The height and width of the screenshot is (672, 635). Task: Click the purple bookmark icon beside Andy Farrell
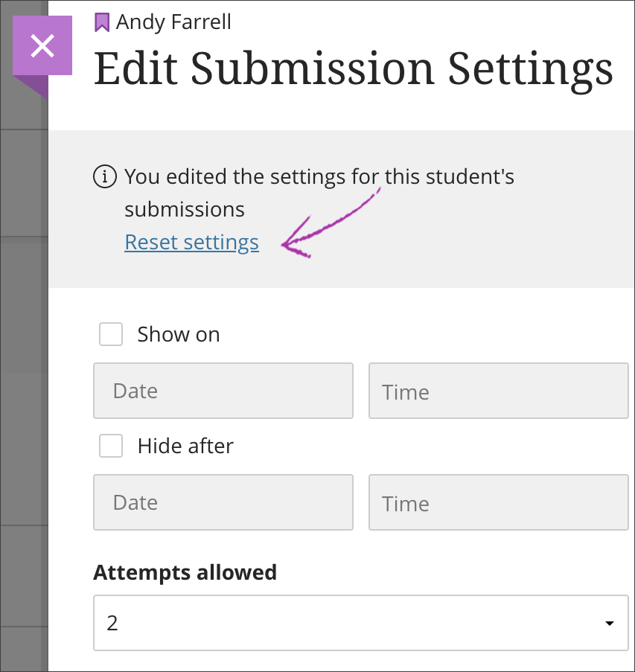click(x=102, y=22)
